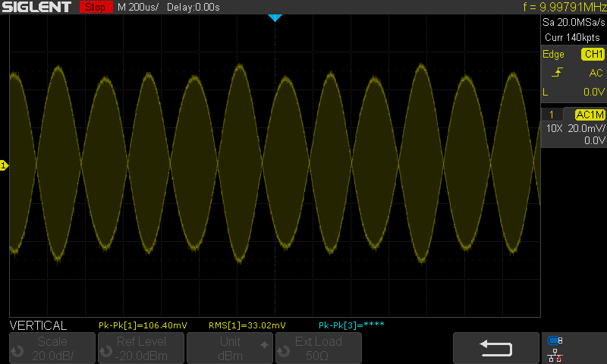Select the Ext Load 50Ω softkey
The width and height of the screenshot is (607, 364).
319,348
